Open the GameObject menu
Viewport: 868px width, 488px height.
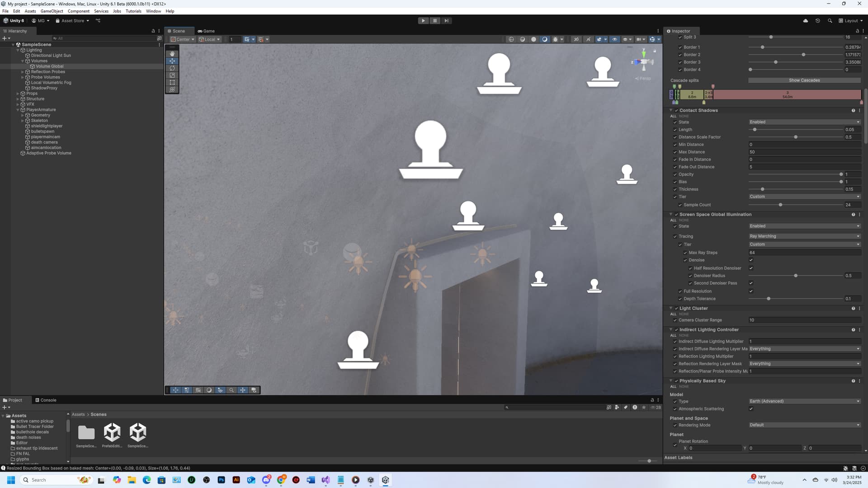pyautogui.click(x=52, y=11)
